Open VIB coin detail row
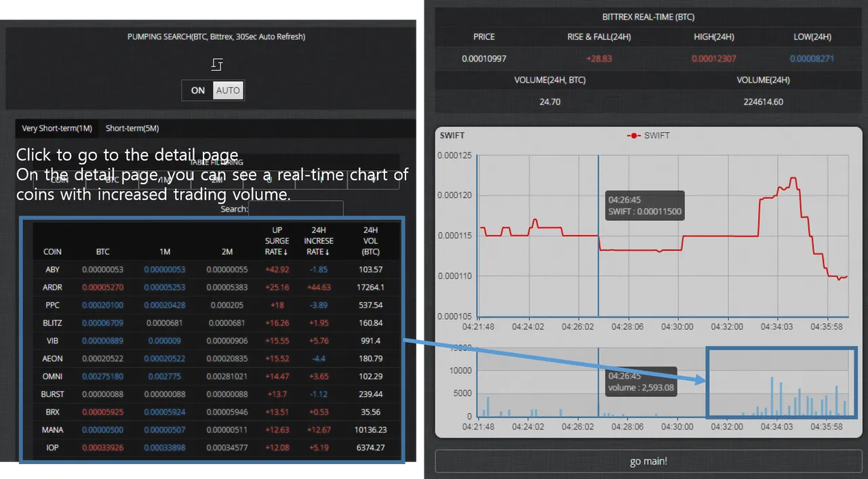The height and width of the screenshot is (479, 868). pyautogui.click(x=216, y=341)
